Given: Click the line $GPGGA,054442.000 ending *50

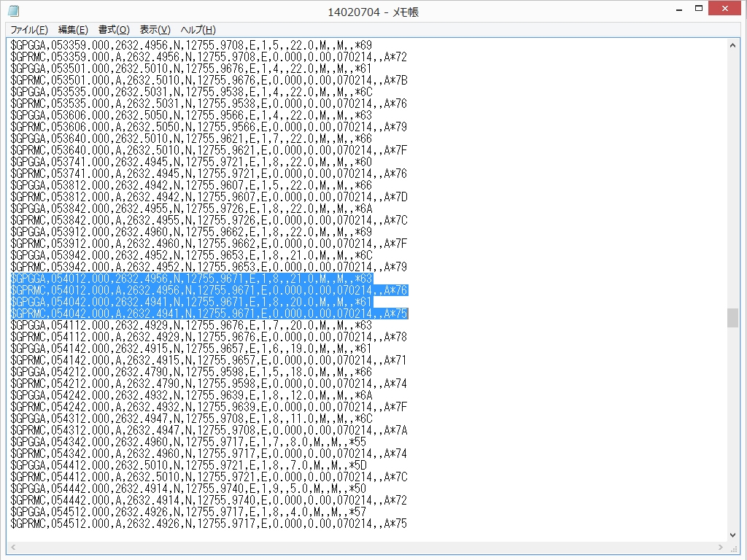Looking at the screenshot, I should coord(188,489).
